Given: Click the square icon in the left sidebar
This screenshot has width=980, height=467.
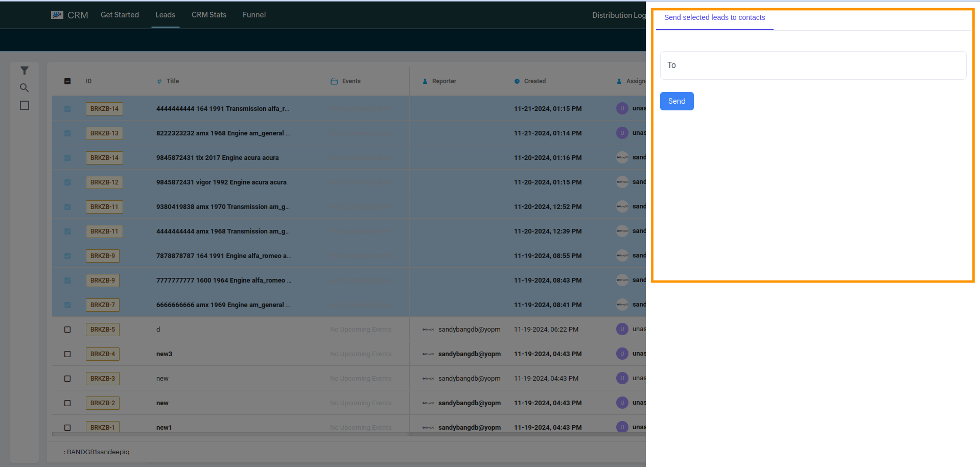Looking at the screenshot, I should click(x=25, y=105).
